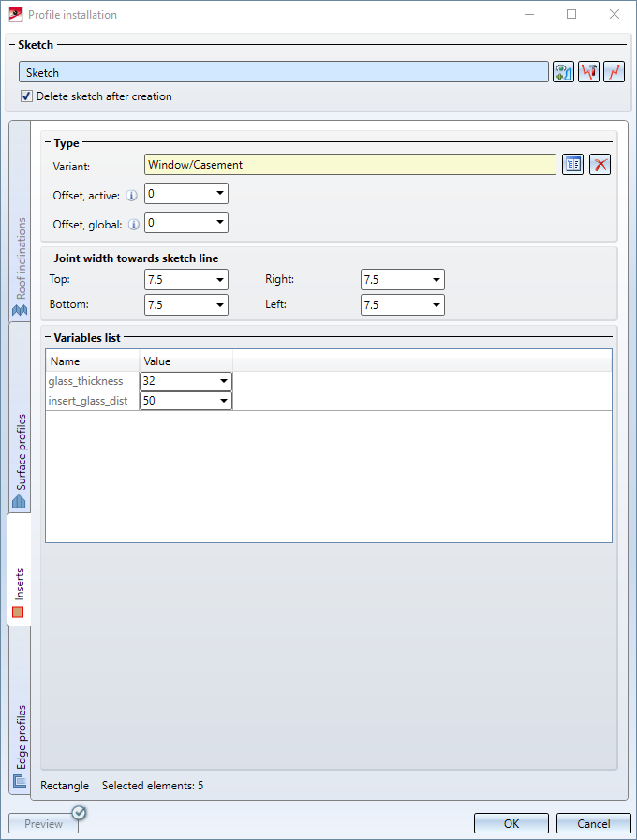The width and height of the screenshot is (637, 840).
Task: Click the info icon next to Offset, global
Action: coord(133,225)
